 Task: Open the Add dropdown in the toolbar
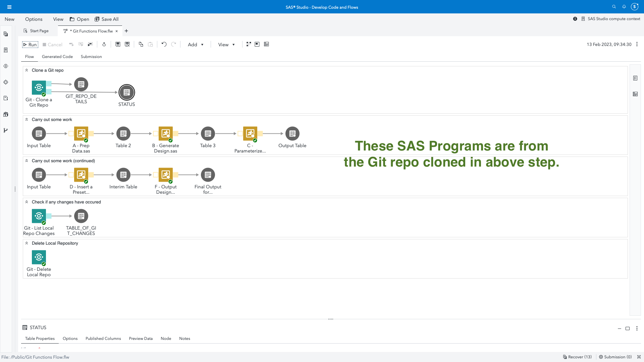[196, 44]
